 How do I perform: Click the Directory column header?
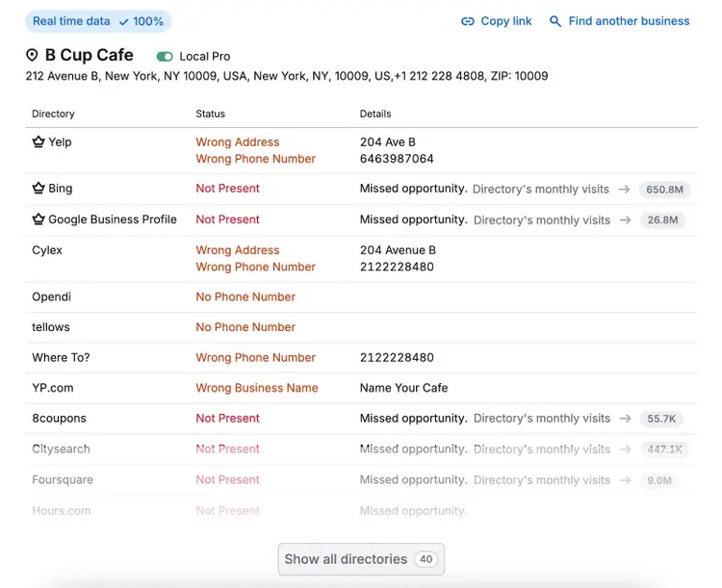53,114
